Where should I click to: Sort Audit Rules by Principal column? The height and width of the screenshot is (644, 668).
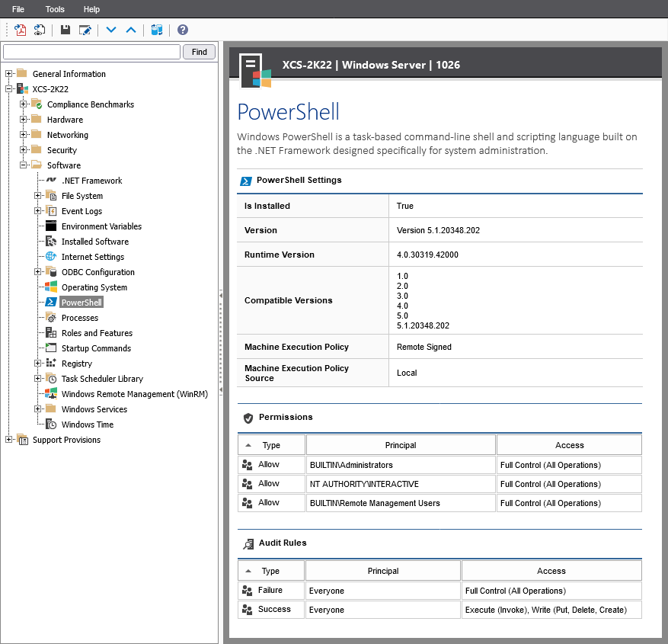[383, 571]
